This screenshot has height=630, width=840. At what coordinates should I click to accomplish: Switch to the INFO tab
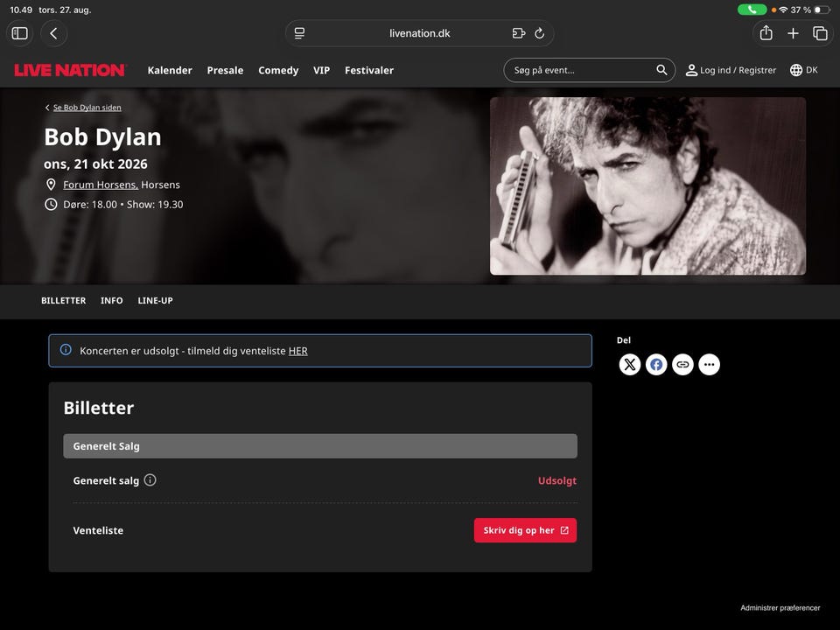pyautogui.click(x=111, y=300)
